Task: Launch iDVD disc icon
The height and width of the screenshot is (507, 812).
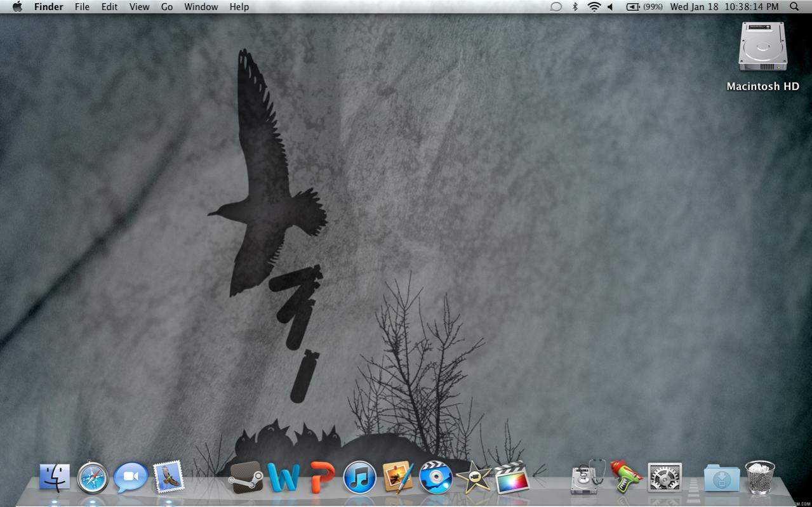Action: point(436,477)
